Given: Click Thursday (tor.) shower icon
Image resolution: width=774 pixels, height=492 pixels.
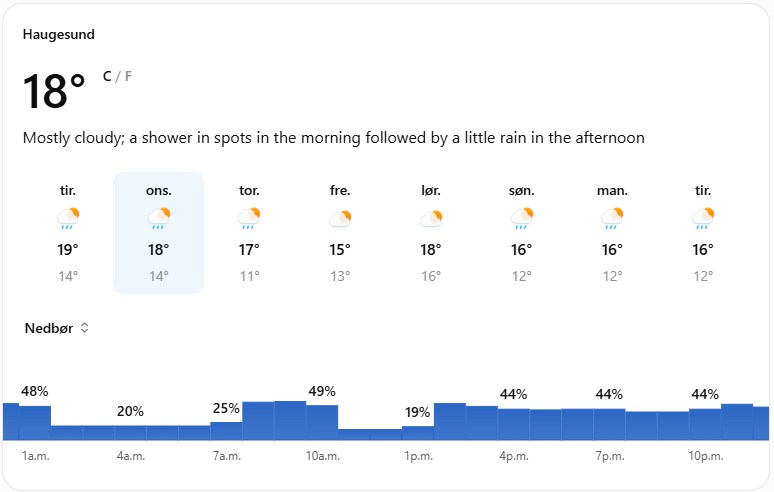Looking at the screenshot, I should tap(249, 219).
